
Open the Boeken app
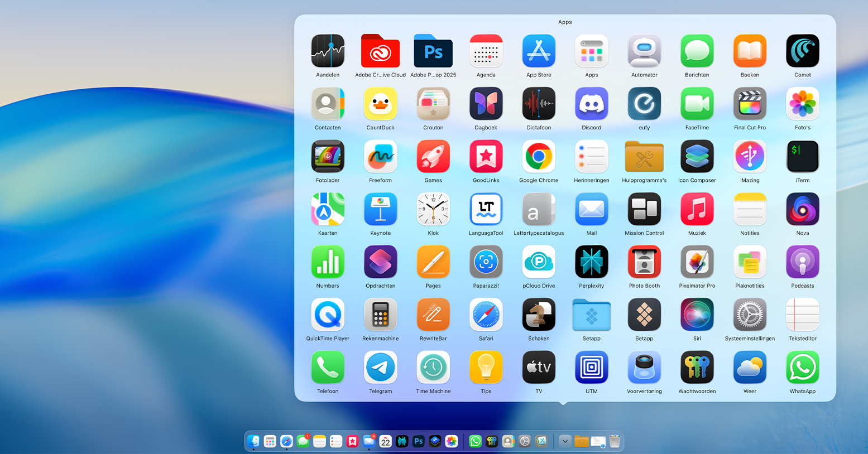pos(750,51)
